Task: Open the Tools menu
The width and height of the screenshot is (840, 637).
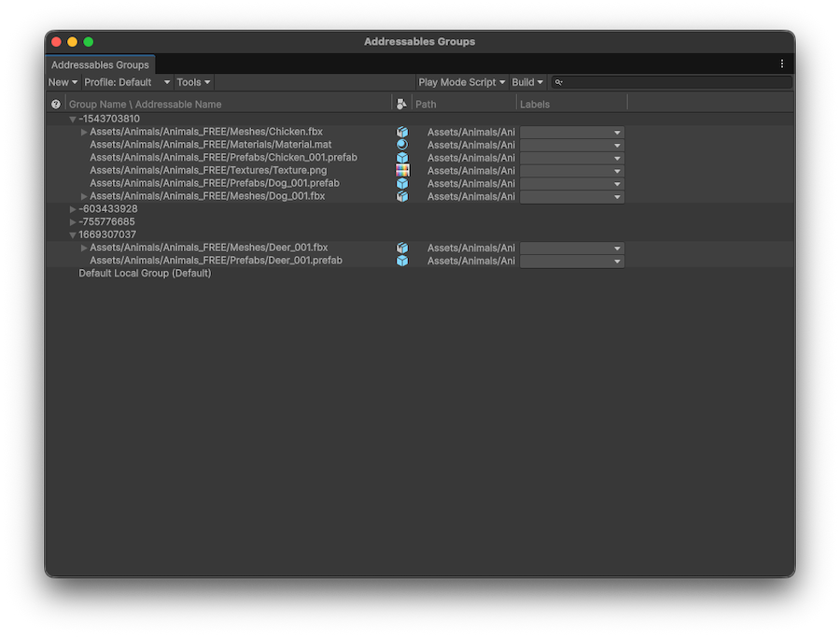Action: [192, 82]
